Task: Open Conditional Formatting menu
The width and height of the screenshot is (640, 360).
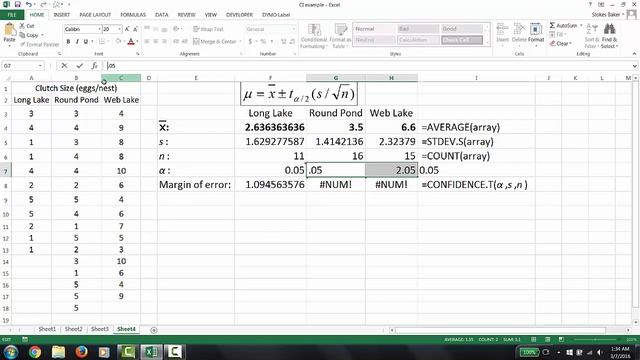Action: (313, 36)
